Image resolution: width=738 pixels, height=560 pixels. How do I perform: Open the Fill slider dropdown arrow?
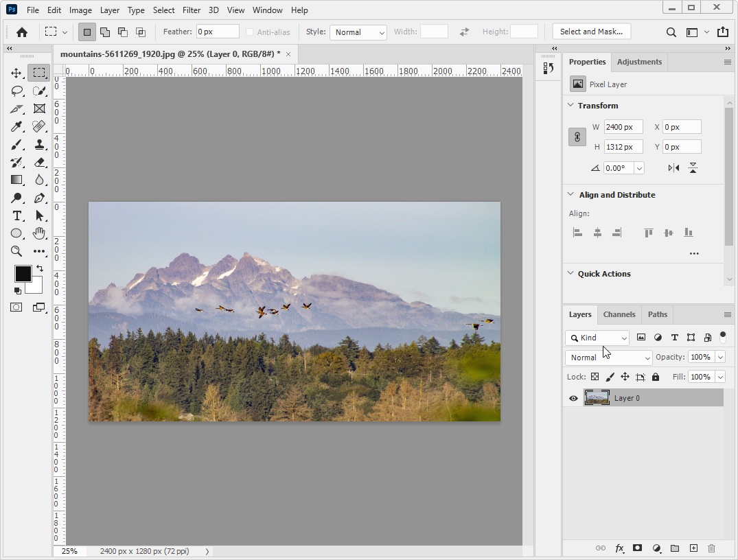coord(720,377)
